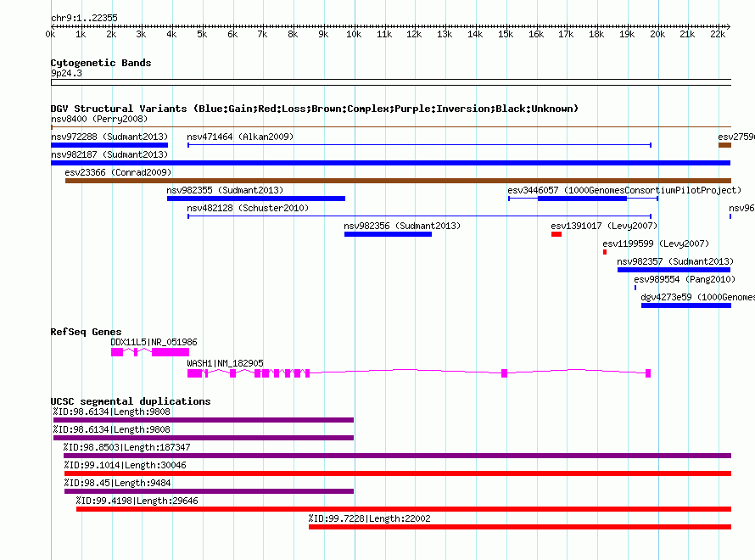Click the nsv982356 (Sudmant2013) blue bar

[388, 234]
